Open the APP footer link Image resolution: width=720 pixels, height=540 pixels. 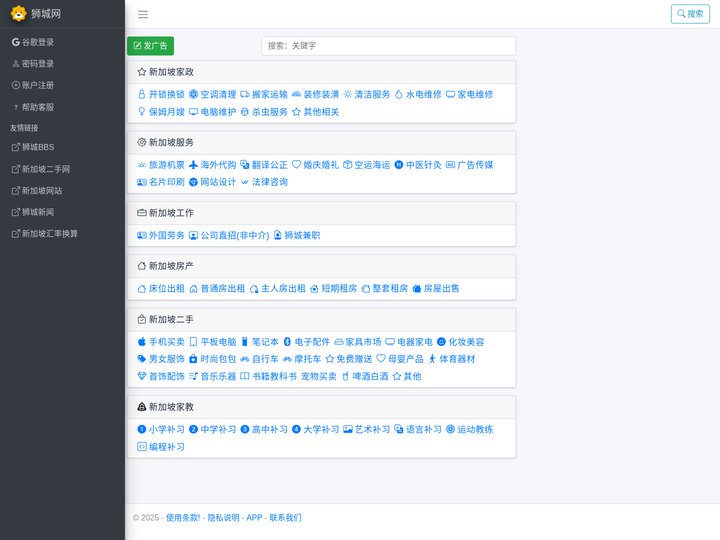coord(254,518)
